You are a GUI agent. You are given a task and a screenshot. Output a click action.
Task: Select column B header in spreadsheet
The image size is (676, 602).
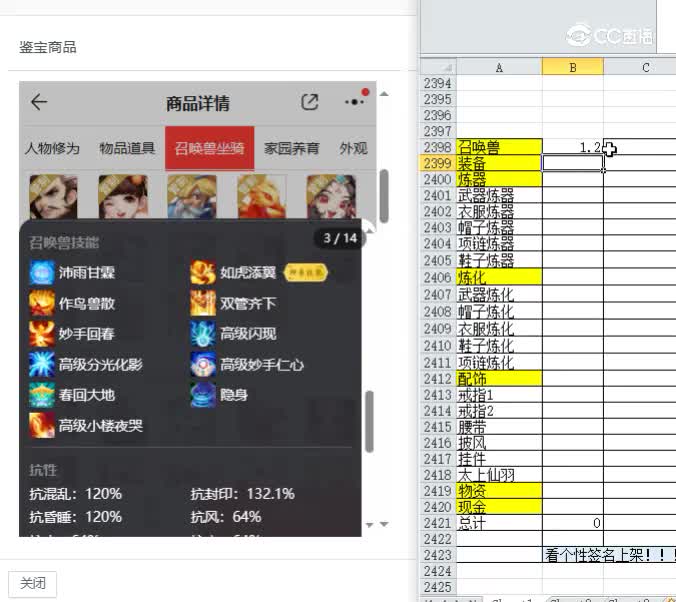(573, 67)
